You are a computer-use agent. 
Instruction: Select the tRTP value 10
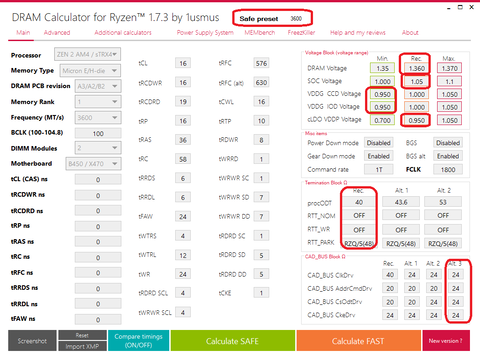coord(261,121)
